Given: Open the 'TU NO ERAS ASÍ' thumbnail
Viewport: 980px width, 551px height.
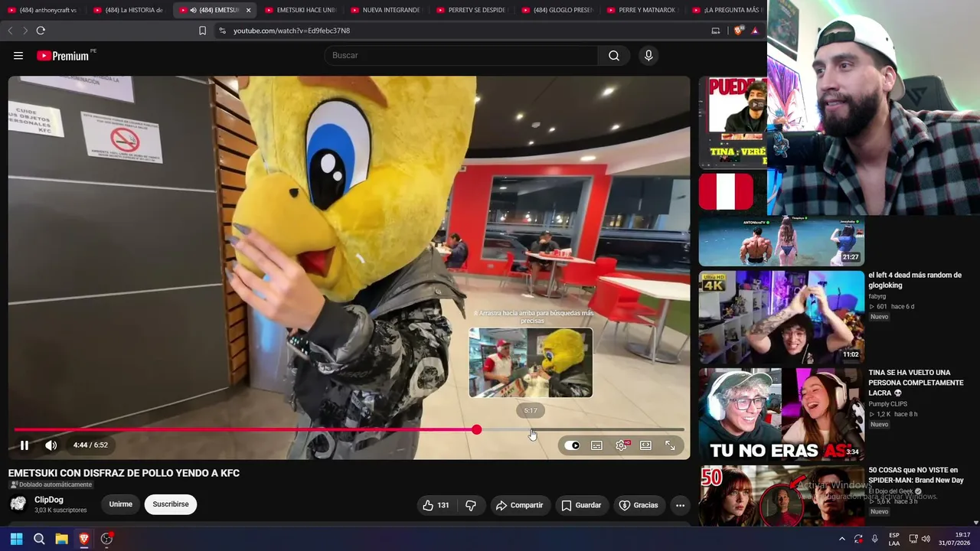Looking at the screenshot, I should pos(781,414).
